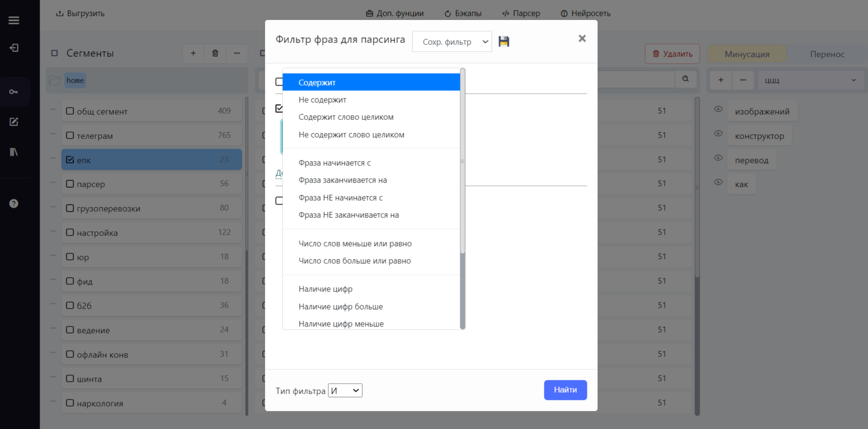Check the парсер segment checkbox

click(x=70, y=184)
